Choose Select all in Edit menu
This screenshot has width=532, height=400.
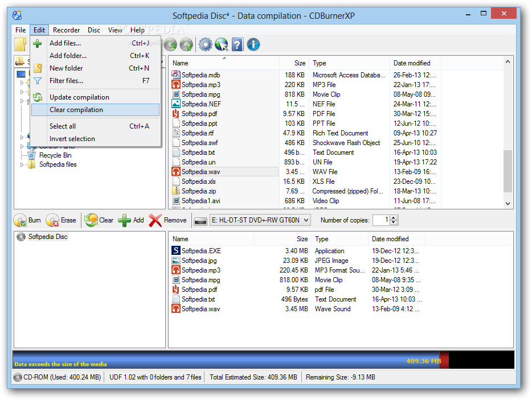95,126
